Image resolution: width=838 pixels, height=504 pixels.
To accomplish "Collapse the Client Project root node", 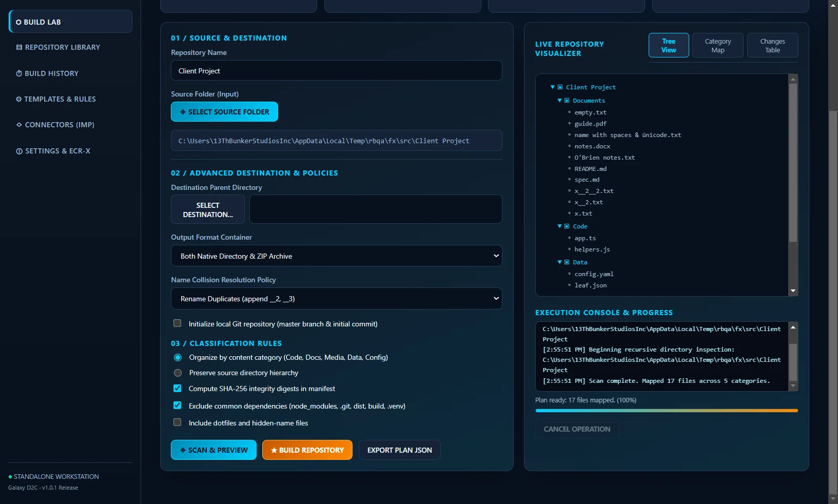I will click(553, 87).
